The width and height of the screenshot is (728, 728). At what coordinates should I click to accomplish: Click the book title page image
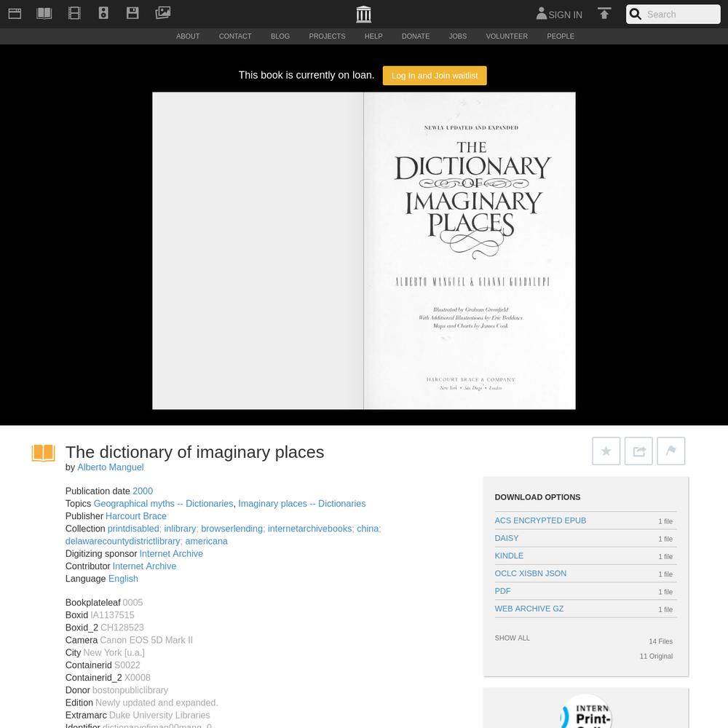pyautogui.click(x=470, y=250)
